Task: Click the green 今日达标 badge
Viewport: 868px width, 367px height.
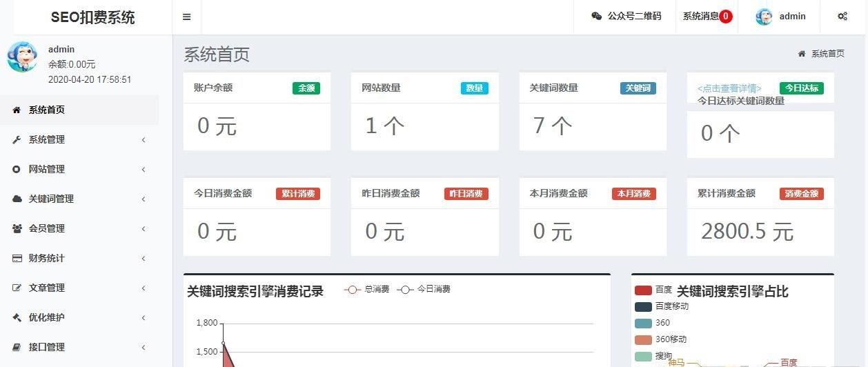Action: tap(802, 88)
